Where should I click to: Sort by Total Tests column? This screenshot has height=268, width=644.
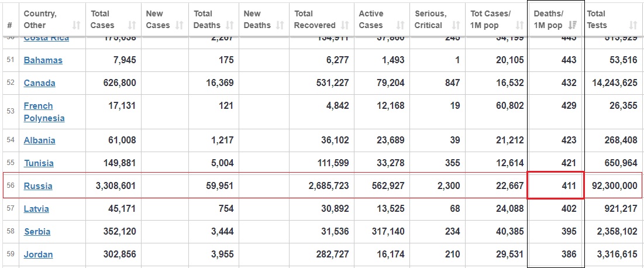tap(633, 25)
